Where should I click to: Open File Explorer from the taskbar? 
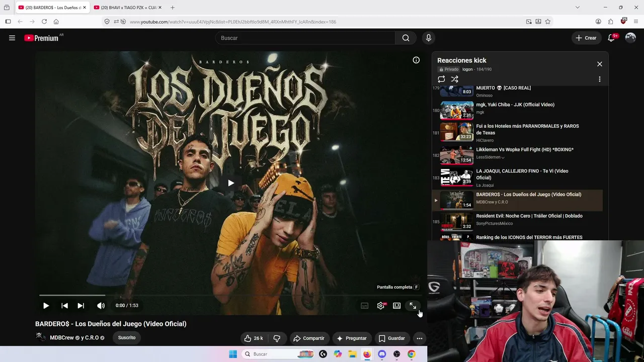point(353,354)
